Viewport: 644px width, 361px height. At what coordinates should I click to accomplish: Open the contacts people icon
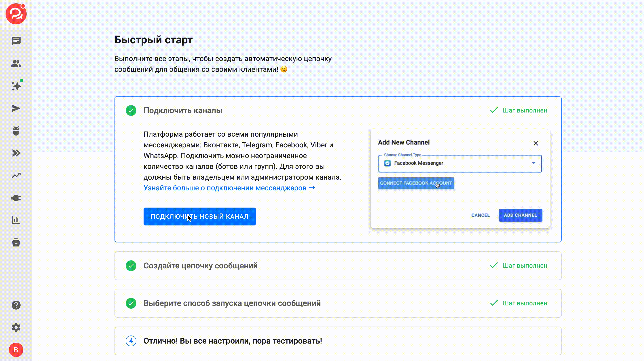point(16,64)
